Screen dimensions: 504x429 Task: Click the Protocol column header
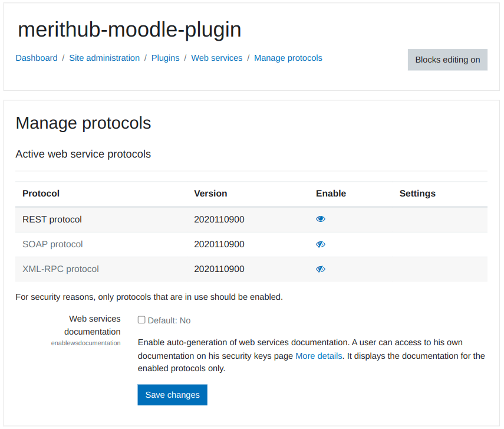click(41, 194)
